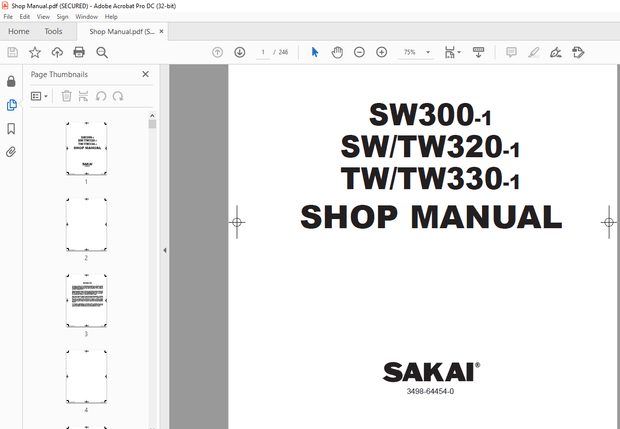The width and height of the screenshot is (620, 429).
Task: Open the View menu
Action: pyautogui.click(x=43, y=17)
